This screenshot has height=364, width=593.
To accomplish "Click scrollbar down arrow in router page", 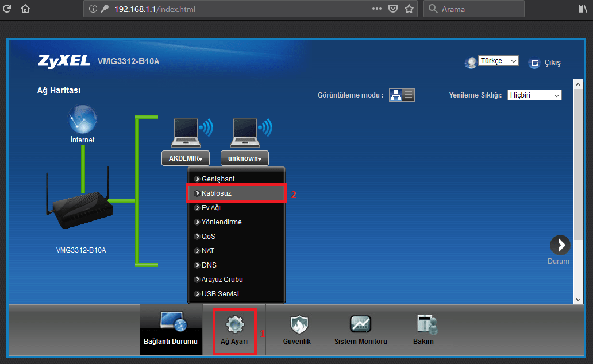I will (x=578, y=299).
